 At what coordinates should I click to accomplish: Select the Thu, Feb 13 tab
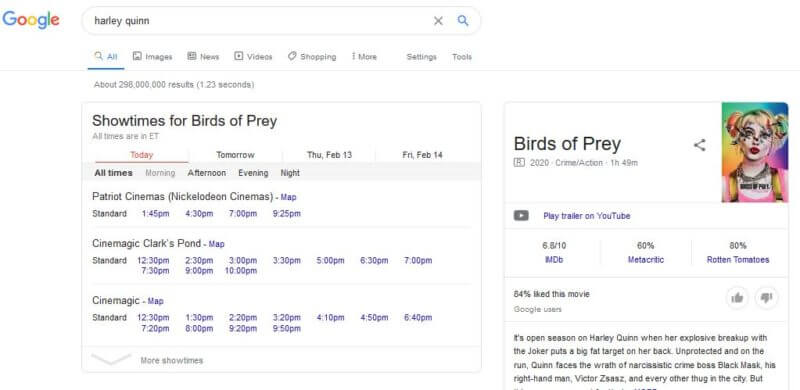coord(329,155)
